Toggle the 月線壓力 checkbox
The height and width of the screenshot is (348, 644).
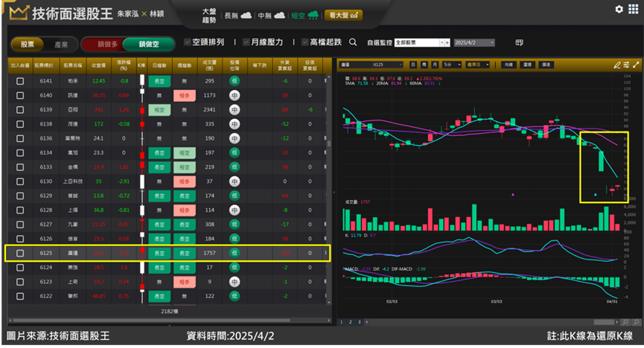(246, 42)
